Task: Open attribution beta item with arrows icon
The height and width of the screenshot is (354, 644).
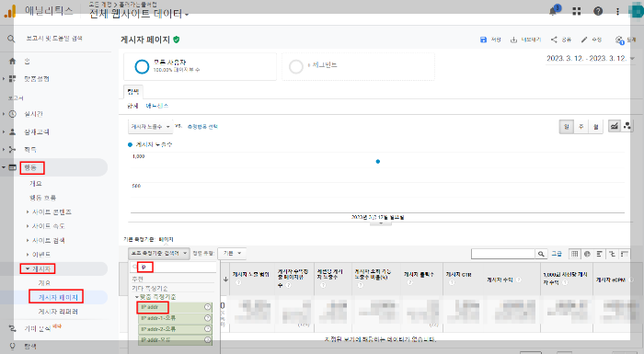Action: point(37,328)
